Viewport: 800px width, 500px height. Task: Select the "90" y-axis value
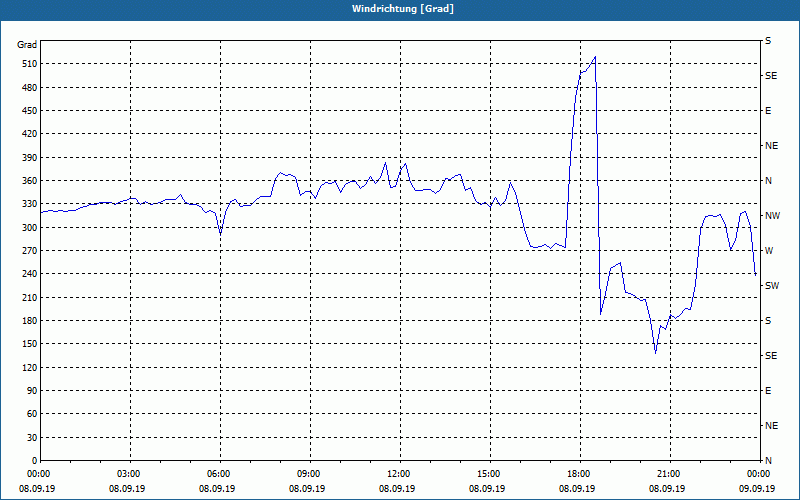[x=31, y=391]
